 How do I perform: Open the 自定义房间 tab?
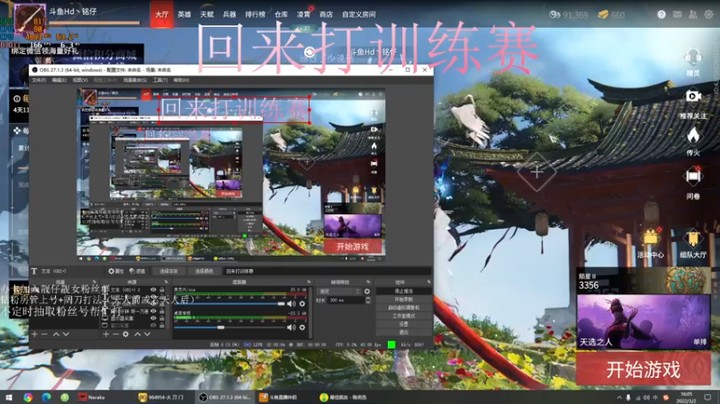(x=359, y=14)
